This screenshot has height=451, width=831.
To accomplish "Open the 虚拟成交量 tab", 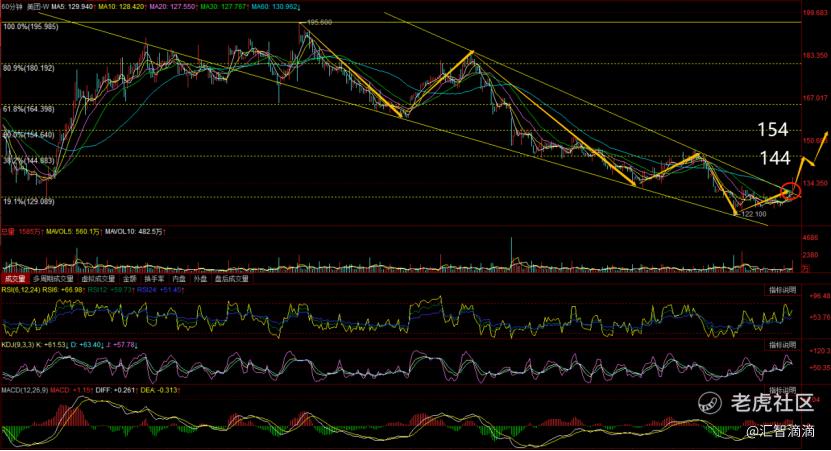I will click(x=98, y=279).
